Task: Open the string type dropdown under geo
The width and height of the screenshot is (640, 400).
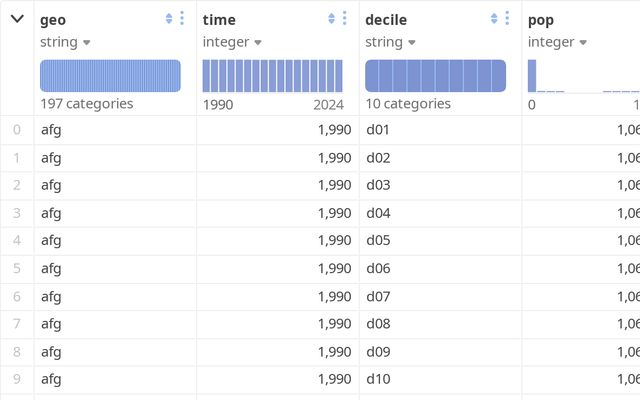Action: pyautogui.click(x=65, y=42)
